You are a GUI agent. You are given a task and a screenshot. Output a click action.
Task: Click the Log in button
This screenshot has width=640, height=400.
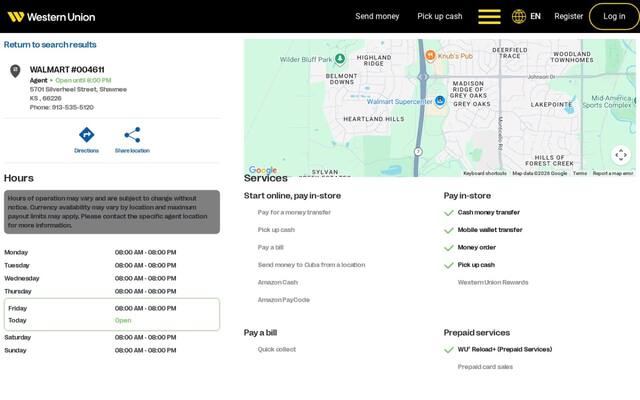614,16
